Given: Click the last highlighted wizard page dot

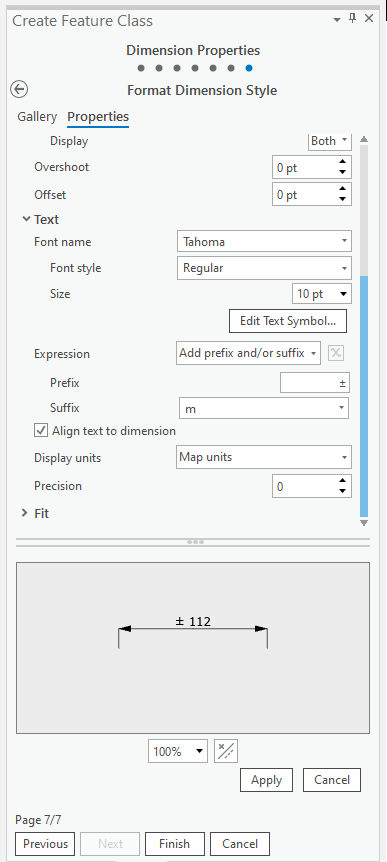Looking at the screenshot, I should (249, 68).
